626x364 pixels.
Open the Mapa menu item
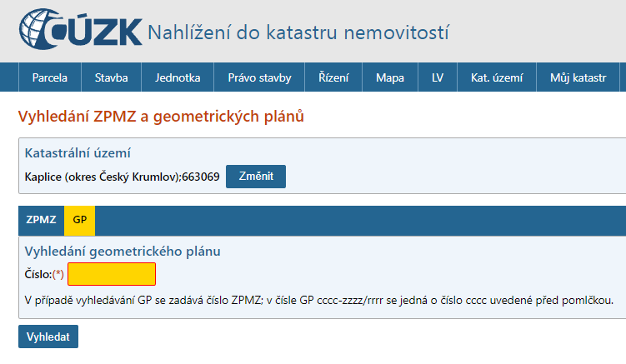coord(389,78)
